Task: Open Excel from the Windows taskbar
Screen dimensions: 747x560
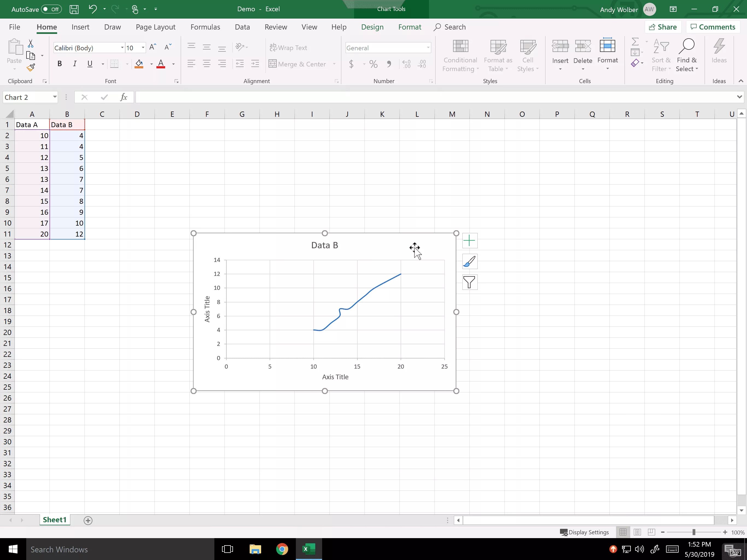Action: 309,549
